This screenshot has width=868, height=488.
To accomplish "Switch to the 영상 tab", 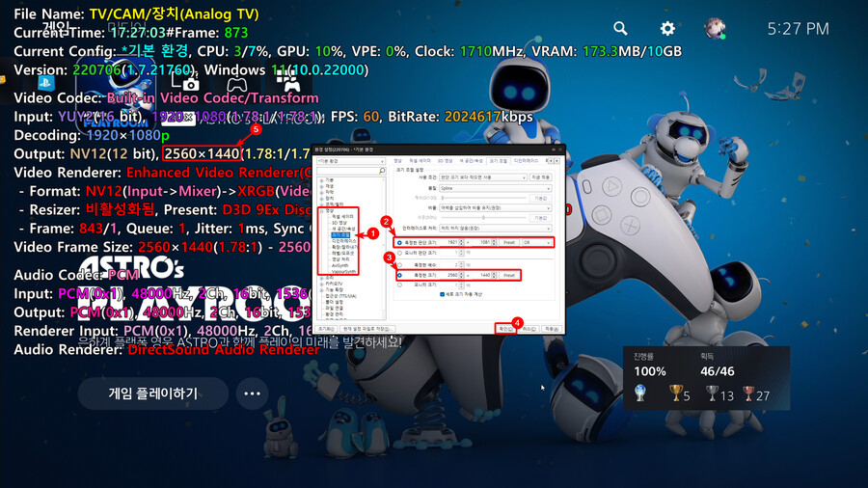I will pyautogui.click(x=397, y=160).
